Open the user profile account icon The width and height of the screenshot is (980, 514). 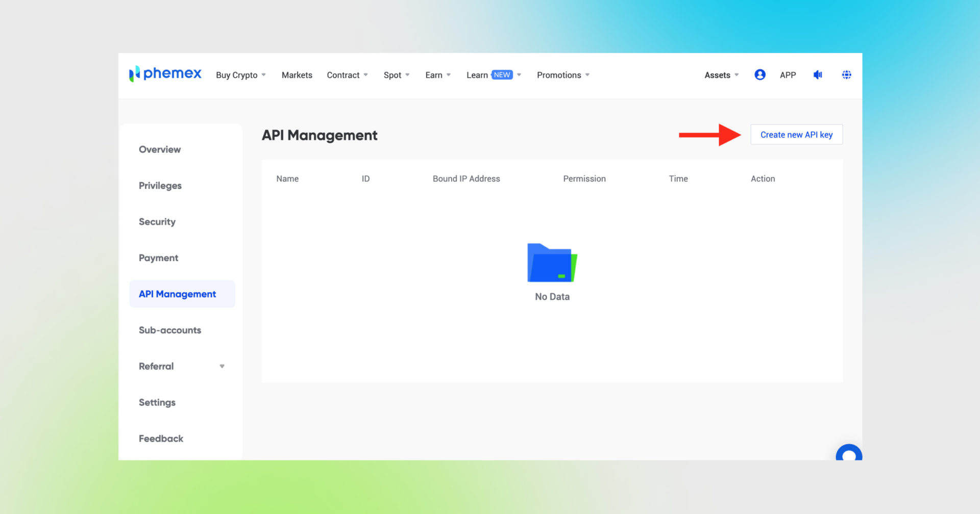[x=759, y=75]
